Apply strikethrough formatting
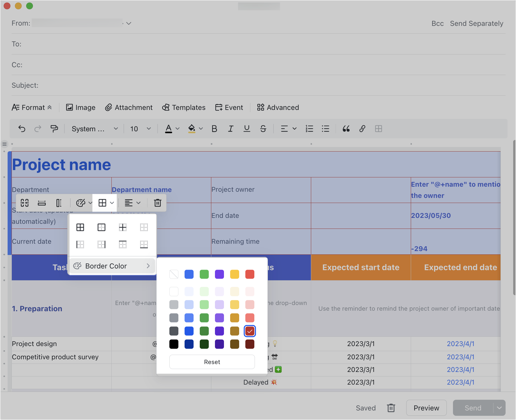 263,129
